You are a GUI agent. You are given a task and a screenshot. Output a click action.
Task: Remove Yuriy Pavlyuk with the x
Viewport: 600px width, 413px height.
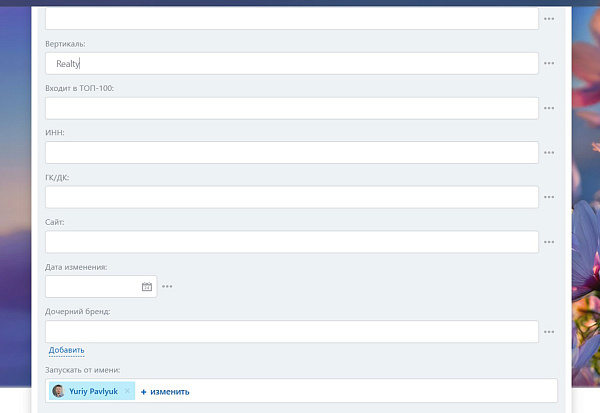pyautogui.click(x=127, y=391)
